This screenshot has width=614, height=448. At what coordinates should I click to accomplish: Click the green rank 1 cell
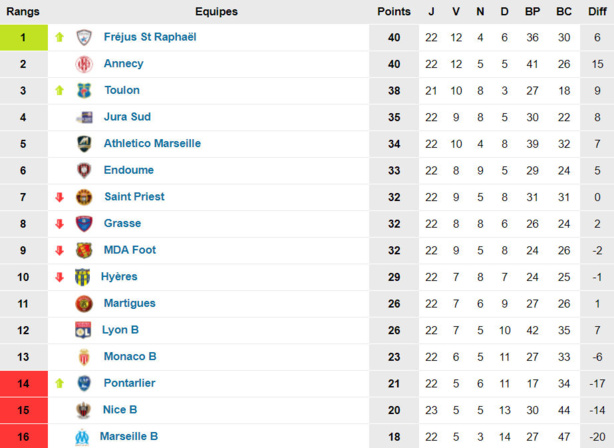[23, 37]
